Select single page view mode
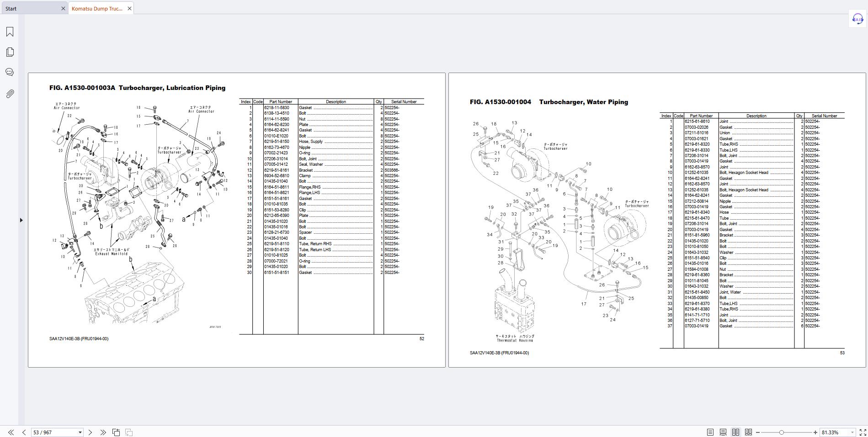The width and height of the screenshot is (868, 437). [x=710, y=432]
